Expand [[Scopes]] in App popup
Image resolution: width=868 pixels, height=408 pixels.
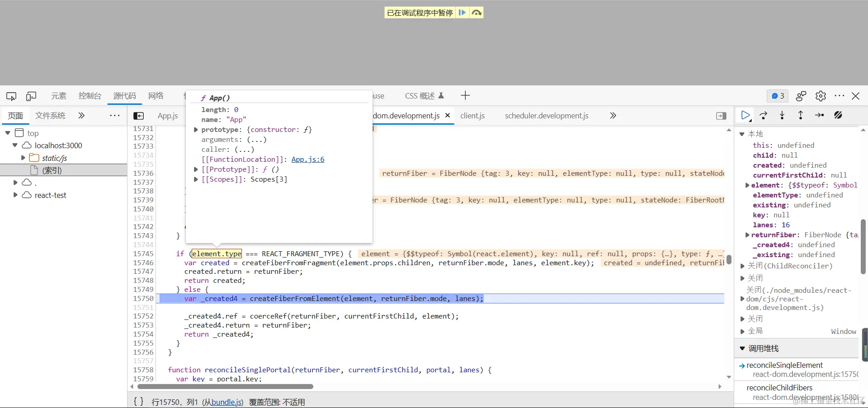coord(196,179)
